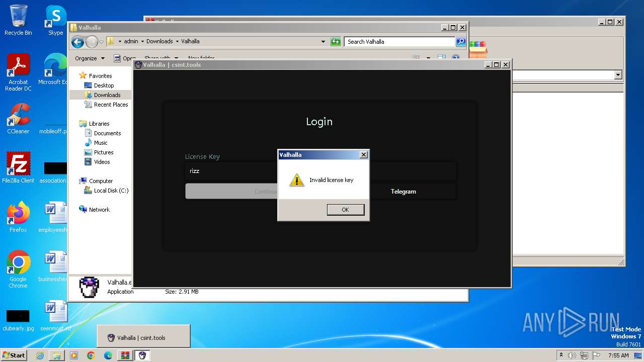The width and height of the screenshot is (644, 362).
Task: Open CCleaner desktop shortcut
Action: pyautogui.click(x=18, y=119)
